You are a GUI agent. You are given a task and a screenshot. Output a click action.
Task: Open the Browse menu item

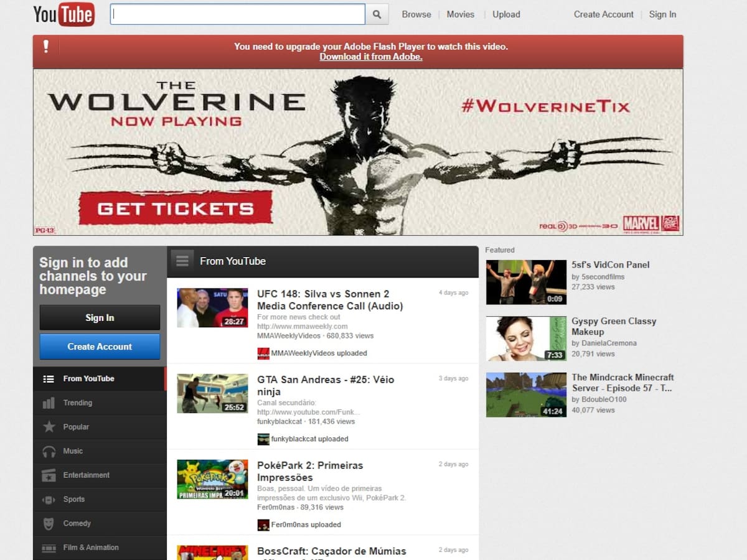[x=416, y=14]
